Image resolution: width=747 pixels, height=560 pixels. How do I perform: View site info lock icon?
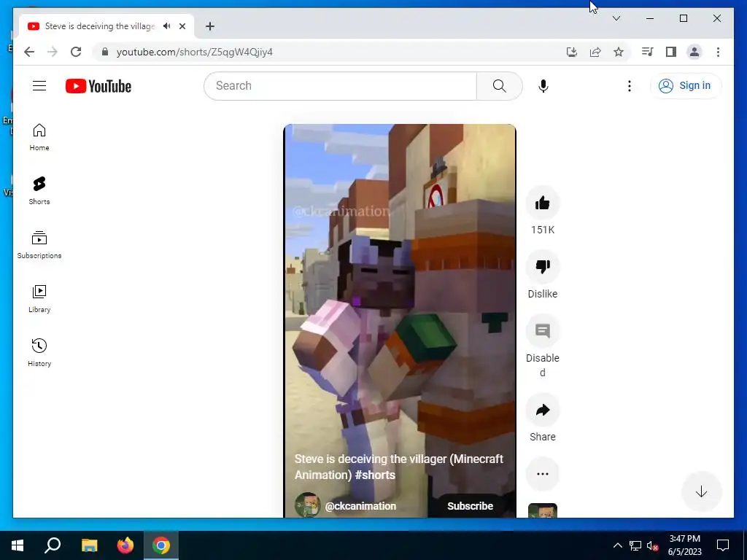(105, 52)
